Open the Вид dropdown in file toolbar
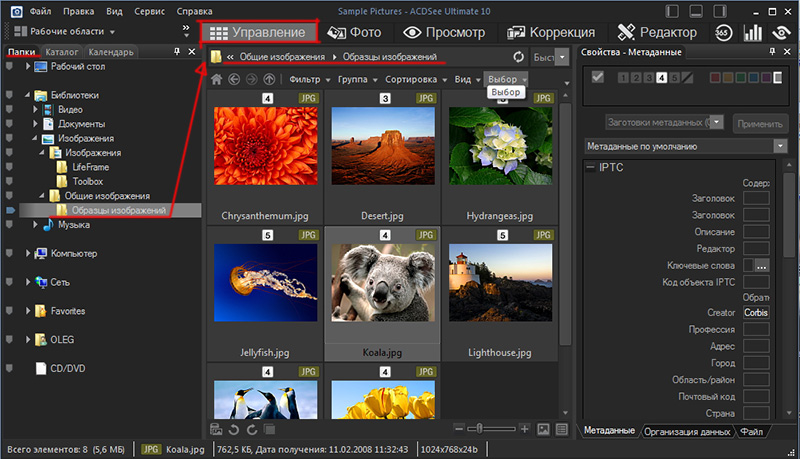The height and width of the screenshot is (459, 800). coord(467,80)
